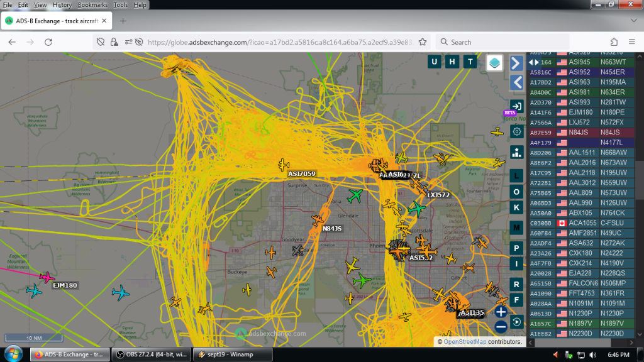Toggle the U filter button
The height and width of the screenshot is (362, 644).
tap(434, 62)
